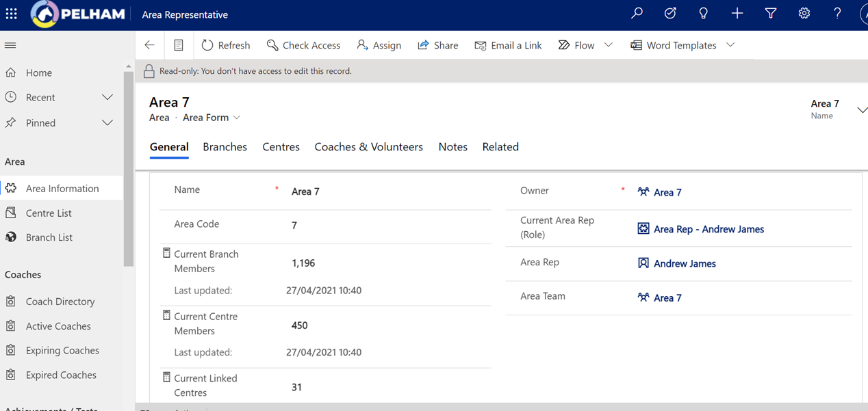
Task: Create a record via the Quick Create plus icon
Action: pyautogui.click(x=737, y=14)
